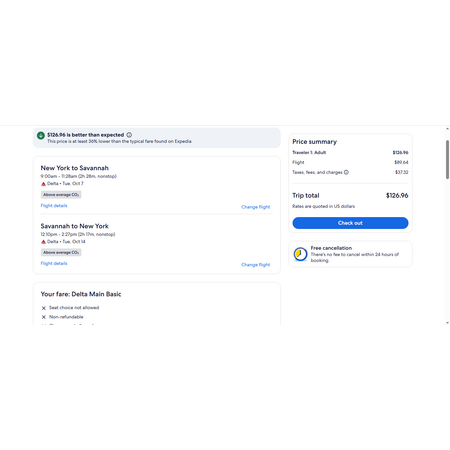This screenshot has width=450, height=450.
Task: Click the Check out button
Action: (350, 223)
